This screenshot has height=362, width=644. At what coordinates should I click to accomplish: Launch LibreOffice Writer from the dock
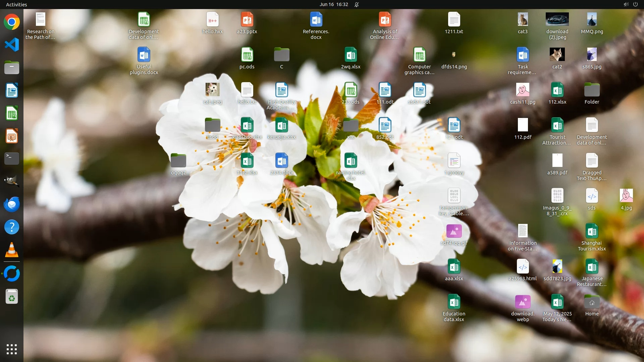pos(12,90)
